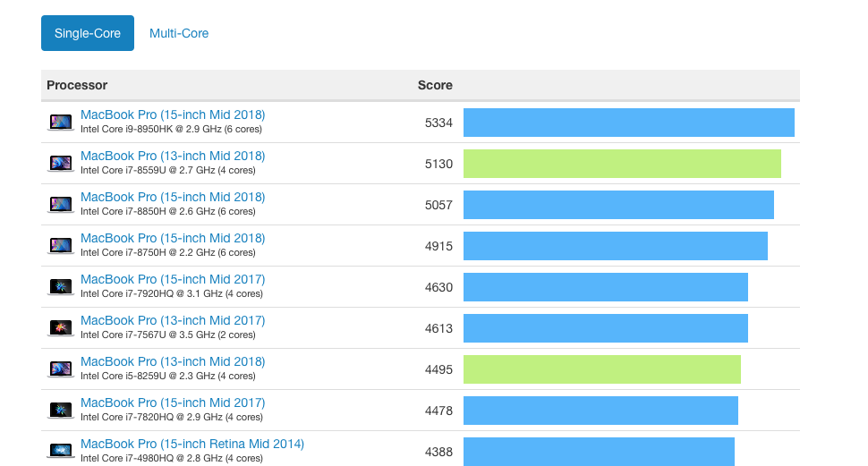The image size is (868, 466).
Task: Open MacBook Pro 15-inch Mid 2018 i9-8950HK link
Action: 173,114
